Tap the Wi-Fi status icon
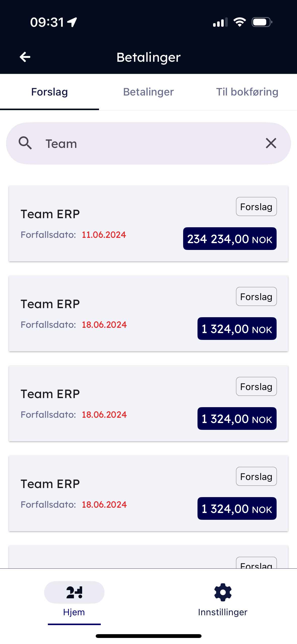 click(x=240, y=22)
